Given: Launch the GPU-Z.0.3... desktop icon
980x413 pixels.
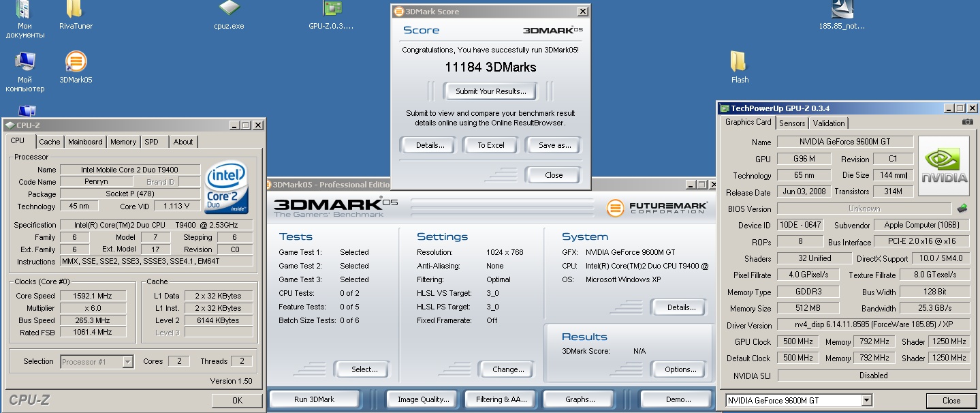Looking at the screenshot, I should click(331, 16).
